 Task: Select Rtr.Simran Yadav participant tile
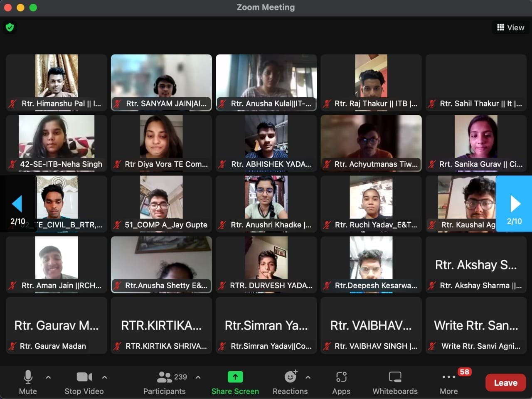click(x=266, y=325)
